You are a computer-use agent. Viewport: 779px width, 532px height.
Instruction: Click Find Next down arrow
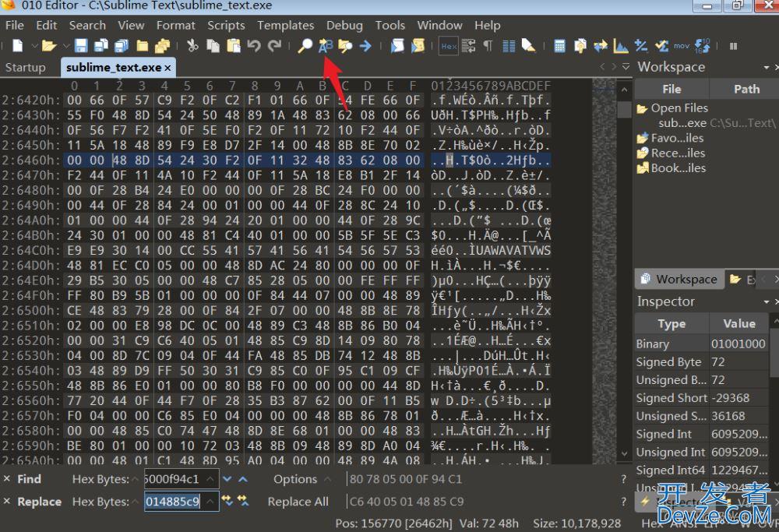[x=227, y=479]
